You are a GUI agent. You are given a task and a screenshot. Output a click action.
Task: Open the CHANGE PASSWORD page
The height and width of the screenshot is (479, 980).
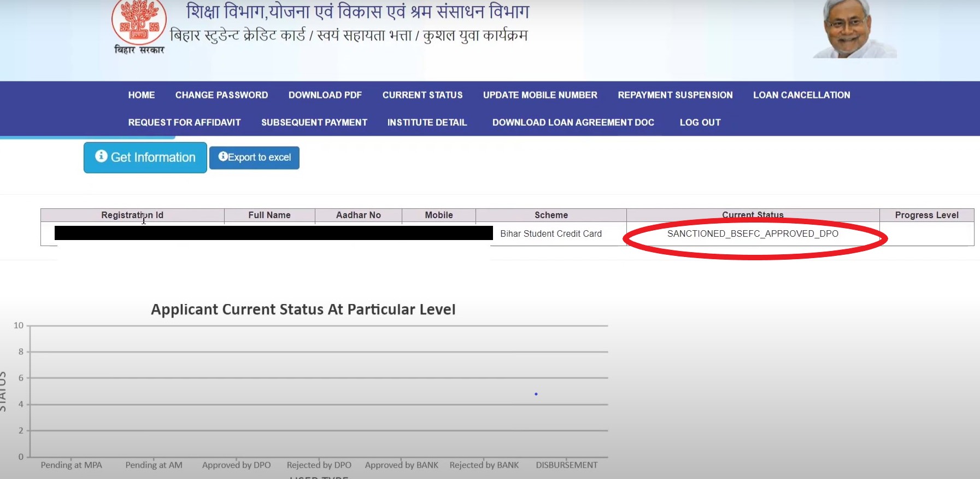tap(221, 95)
